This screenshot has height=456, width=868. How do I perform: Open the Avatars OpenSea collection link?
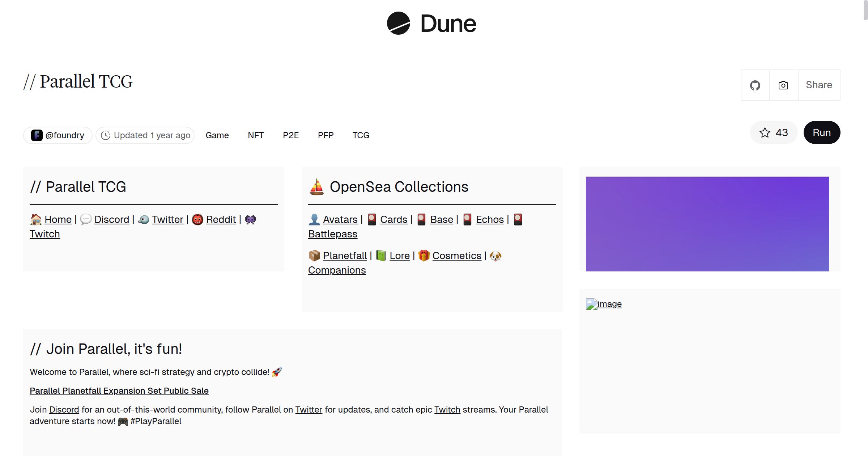tap(340, 220)
